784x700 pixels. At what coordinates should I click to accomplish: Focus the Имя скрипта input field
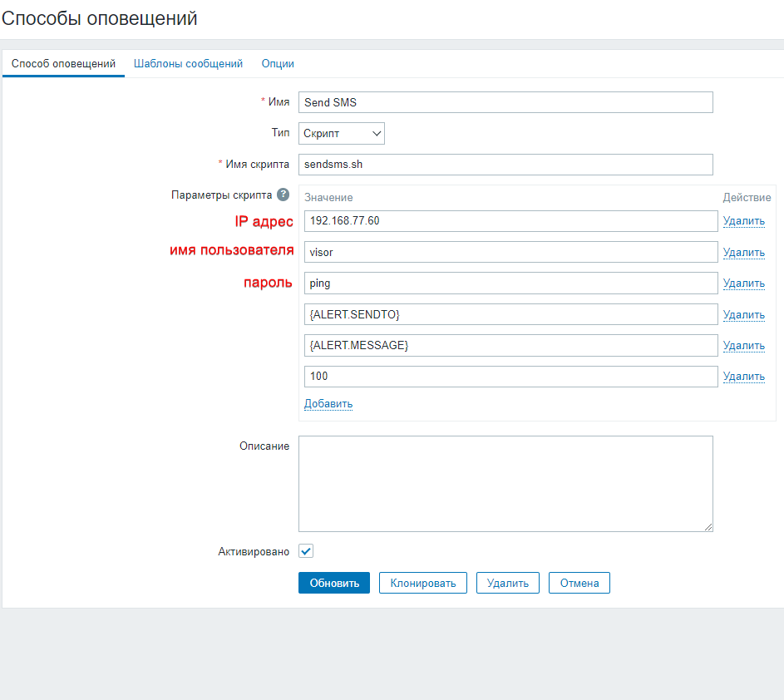click(505, 165)
